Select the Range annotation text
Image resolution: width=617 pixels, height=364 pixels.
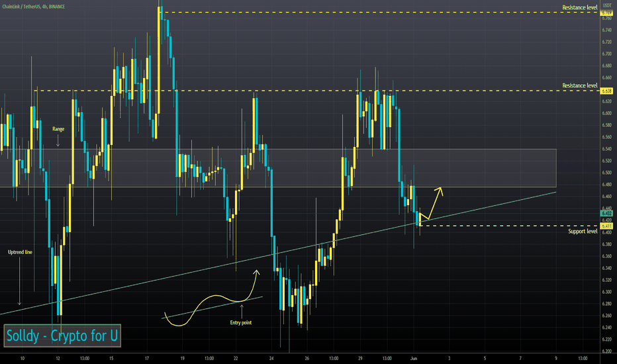click(x=58, y=129)
